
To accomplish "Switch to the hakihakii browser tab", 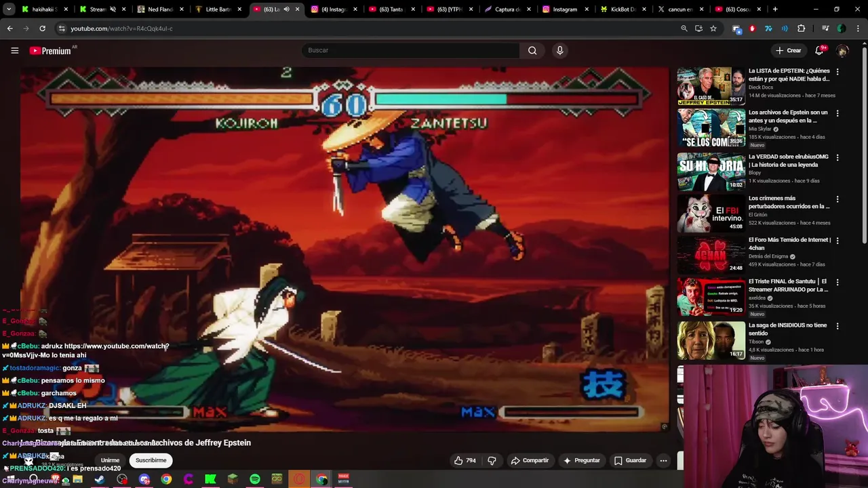I will click(43, 9).
